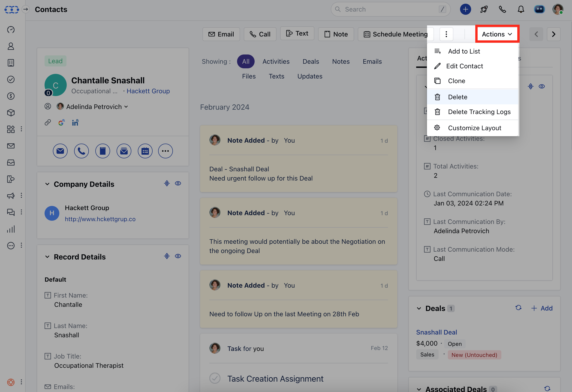Open the notifications bell
This screenshot has height=392, width=572.
coord(521,9)
